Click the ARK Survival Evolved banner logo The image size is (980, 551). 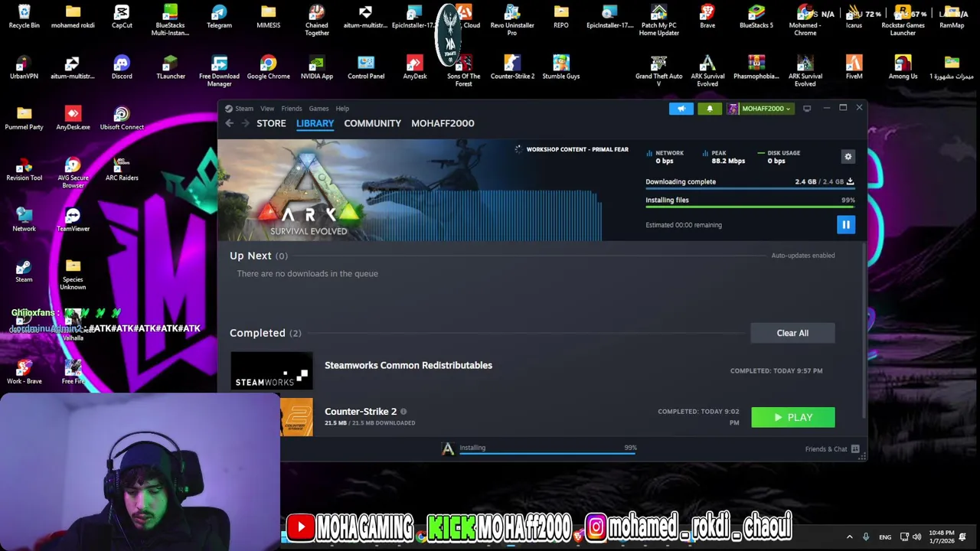click(308, 193)
